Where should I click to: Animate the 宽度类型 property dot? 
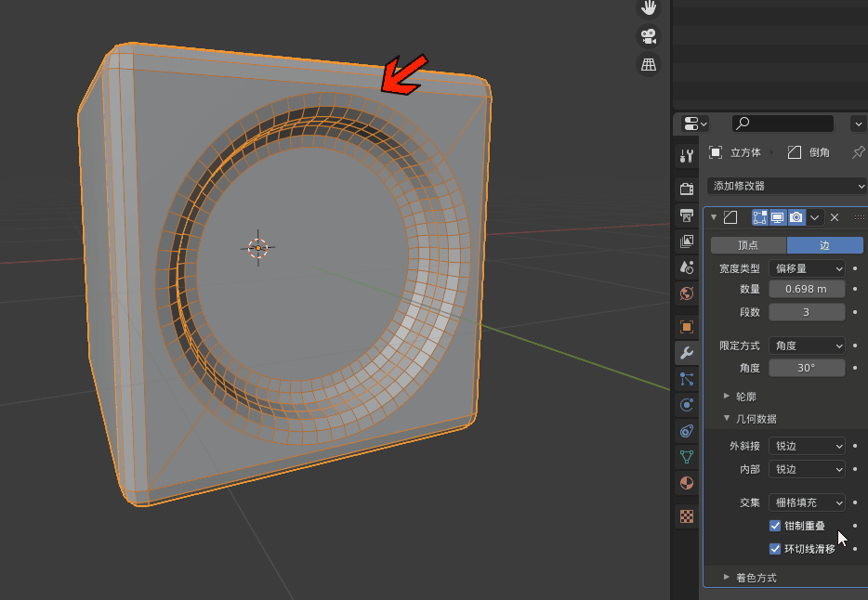[x=855, y=268]
